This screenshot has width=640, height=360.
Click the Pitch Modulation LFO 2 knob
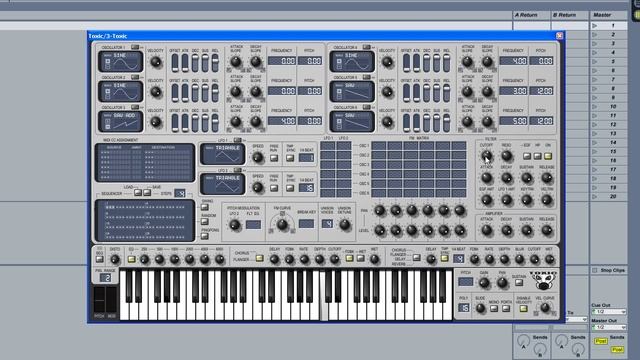[235, 225]
